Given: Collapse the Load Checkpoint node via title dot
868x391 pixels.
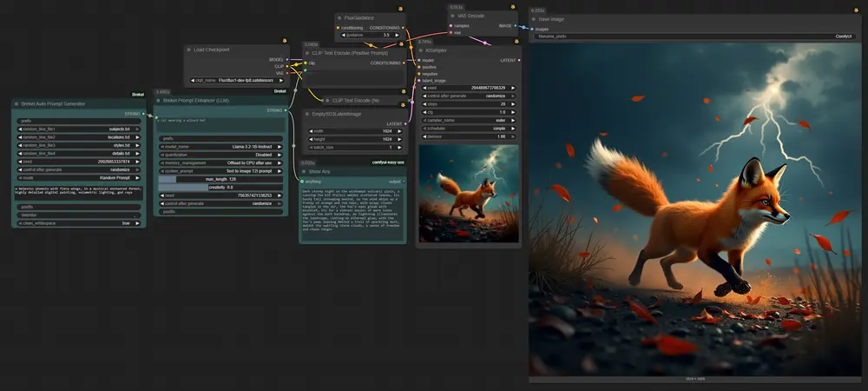Looking at the screenshot, I should point(188,50).
